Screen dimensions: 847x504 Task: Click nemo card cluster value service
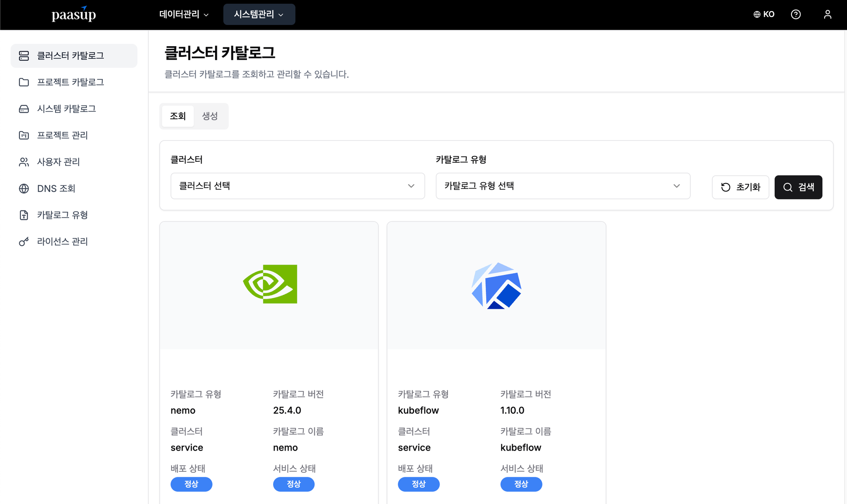tap(187, 448)
